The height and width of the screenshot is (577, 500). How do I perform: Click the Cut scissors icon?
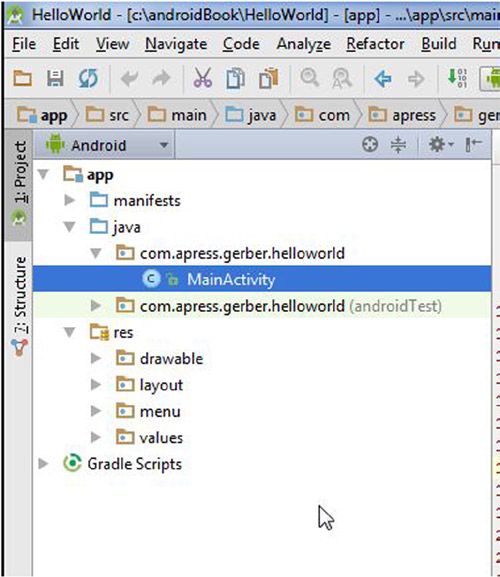(x=203, y=78)
